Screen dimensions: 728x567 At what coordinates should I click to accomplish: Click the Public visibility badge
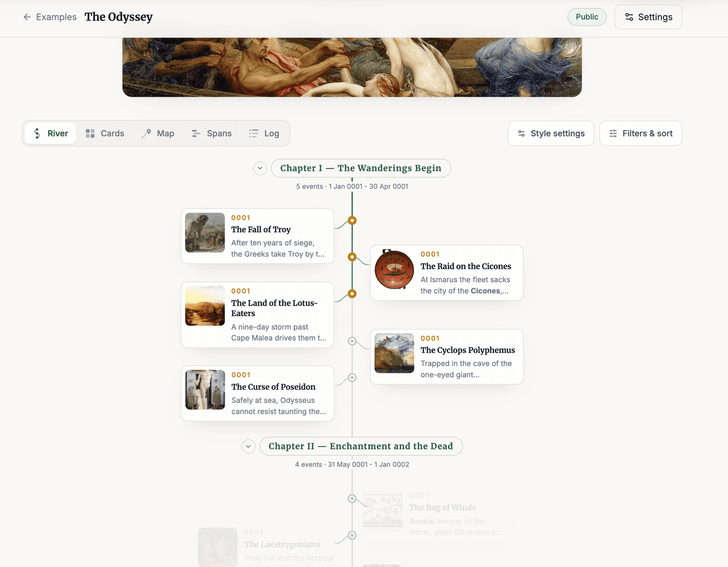[x=587, y=17]
